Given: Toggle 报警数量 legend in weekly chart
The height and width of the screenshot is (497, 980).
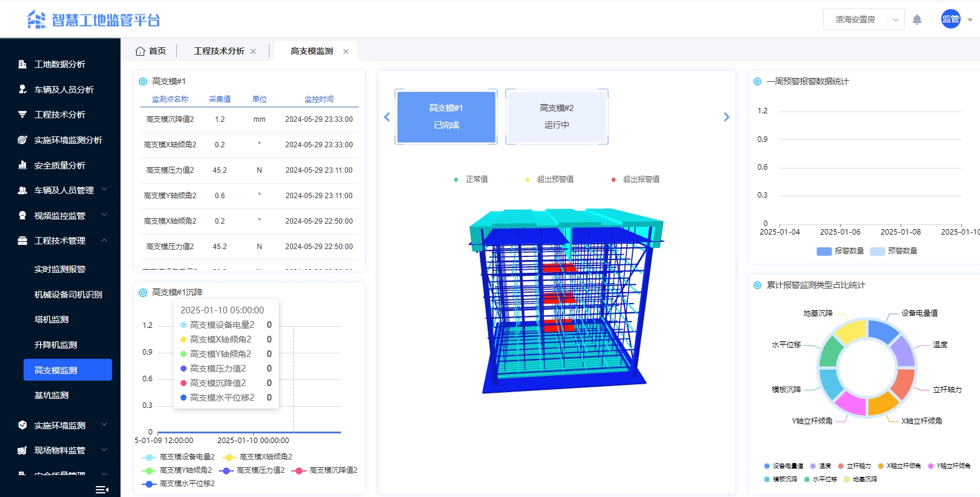Looking at the screenshot, I should tap(840, 251).
